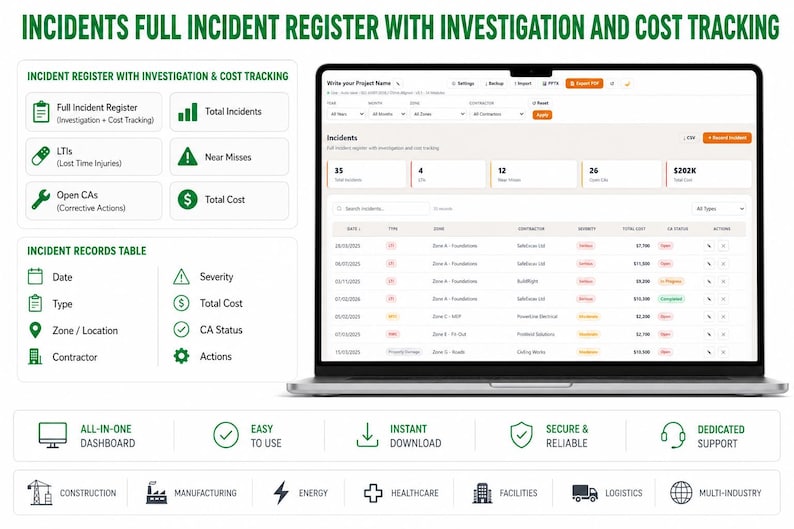Edit the BuildRight incident row
This screenshot has height=529, width=794.
coord(709,281)
